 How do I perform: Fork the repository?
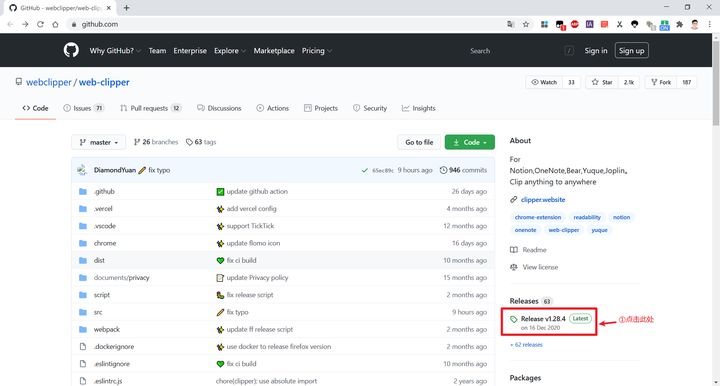(x=661, y=82)
